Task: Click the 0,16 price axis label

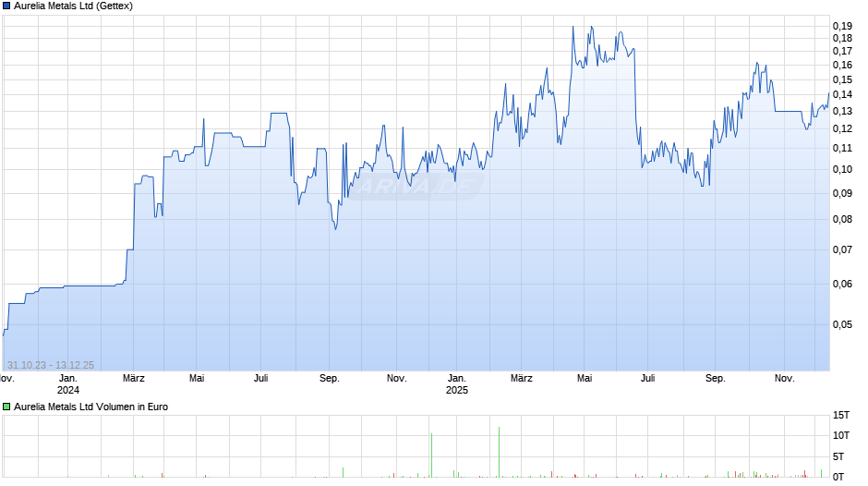Action: 842,65
